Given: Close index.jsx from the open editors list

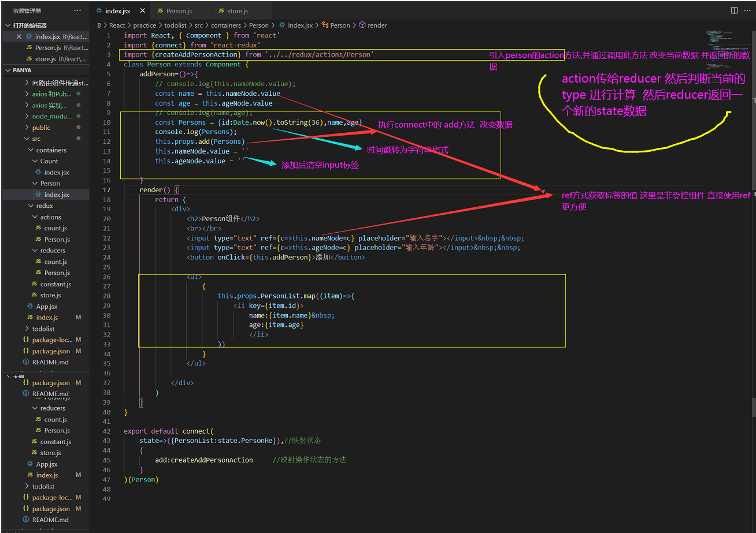Looking at the screenshot, I should pyautogui.click(x=18, y=36).
